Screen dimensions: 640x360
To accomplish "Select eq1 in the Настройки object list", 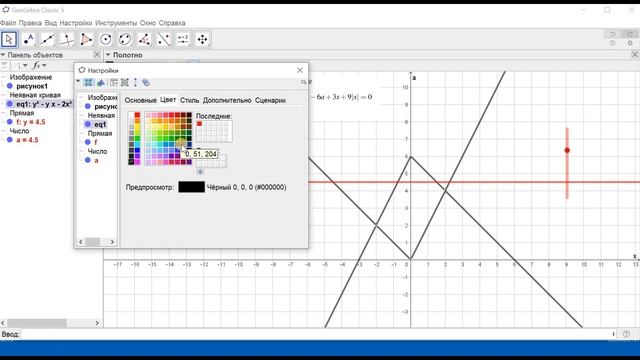I will [100, 124].
